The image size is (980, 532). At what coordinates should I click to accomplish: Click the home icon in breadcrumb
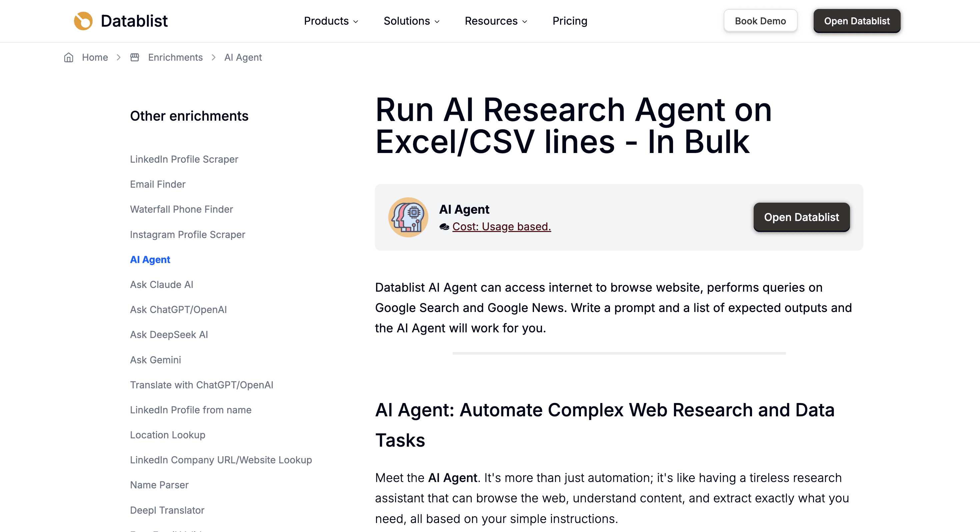pyautogui.click(x=68, y=57)
